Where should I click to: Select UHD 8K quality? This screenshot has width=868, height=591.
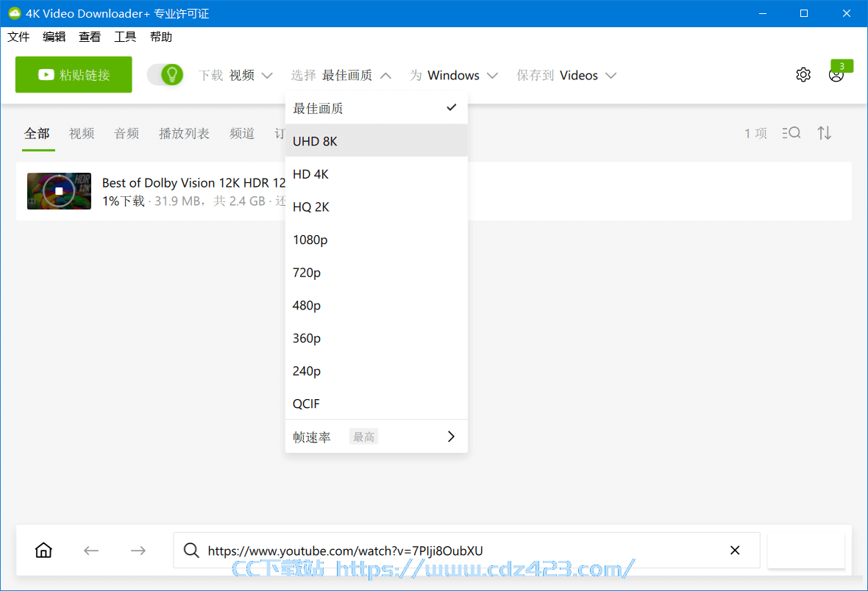pyautogui.click(x=377, y=140)
